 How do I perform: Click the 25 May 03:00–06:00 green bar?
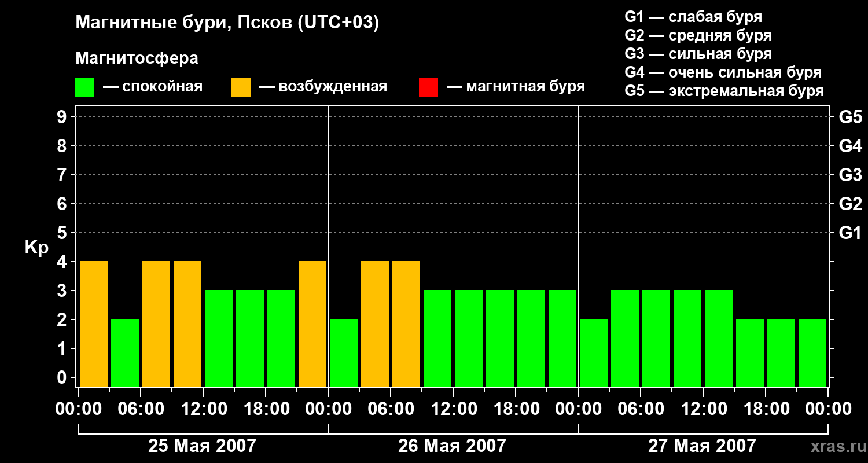(125, 352)
